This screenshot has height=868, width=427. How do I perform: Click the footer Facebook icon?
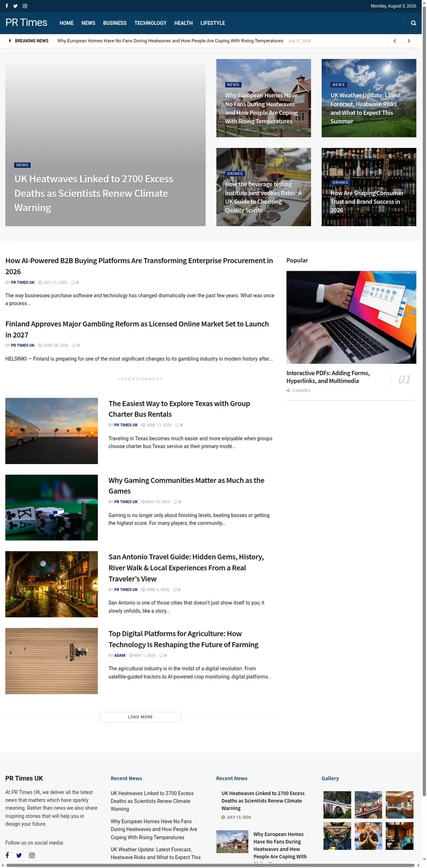click(7, 855)
